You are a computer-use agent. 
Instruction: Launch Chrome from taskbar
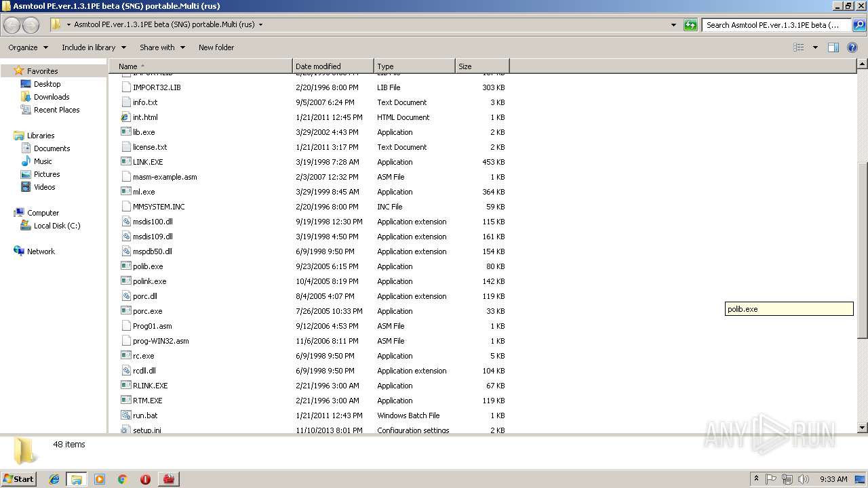[123, 479]
